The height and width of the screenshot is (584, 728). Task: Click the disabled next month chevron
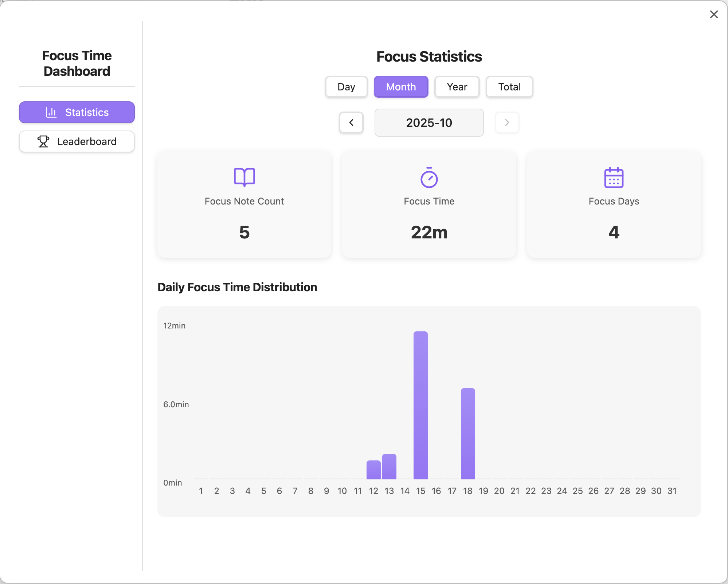point(507,122)
